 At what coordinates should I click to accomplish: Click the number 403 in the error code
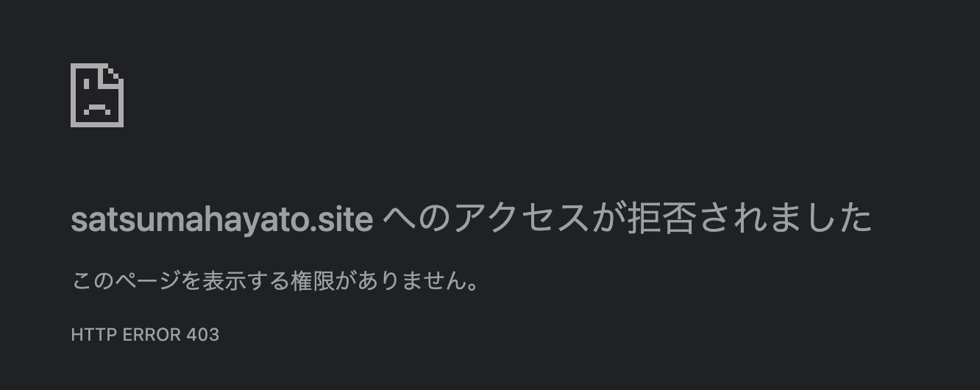203,335
